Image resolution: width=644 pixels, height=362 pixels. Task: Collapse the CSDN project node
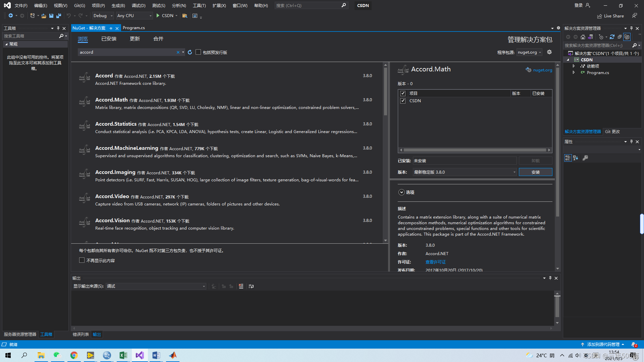(x=568, y=60)
